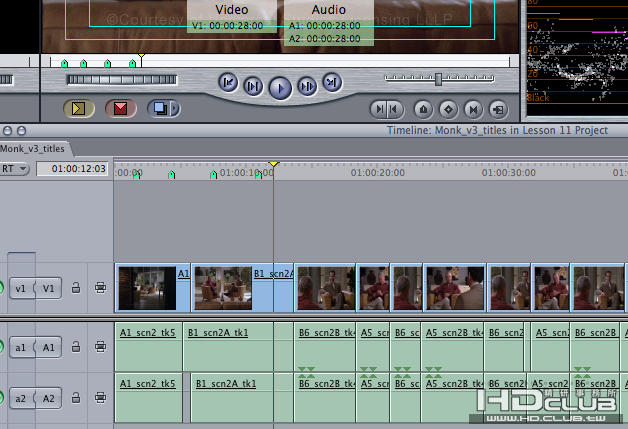The width and height of the screenshot is (628, 429).
Task: Click the blue Replace edit button
Action: (x=160, y=109)
